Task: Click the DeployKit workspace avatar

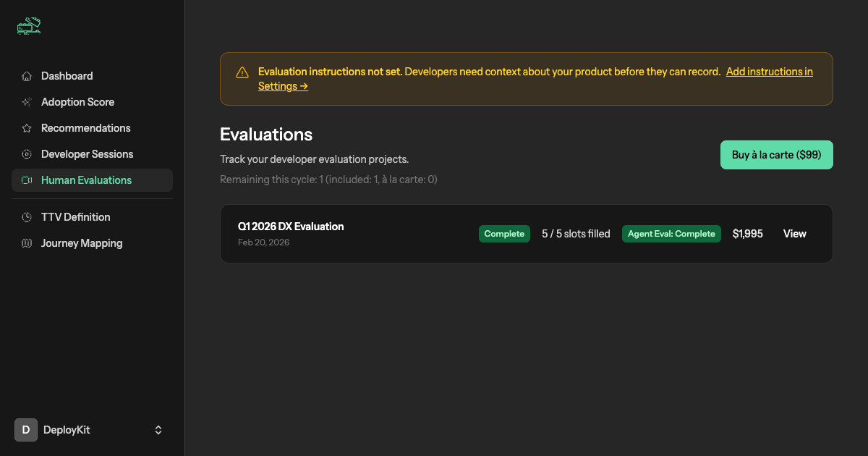Action: [26, 429]
